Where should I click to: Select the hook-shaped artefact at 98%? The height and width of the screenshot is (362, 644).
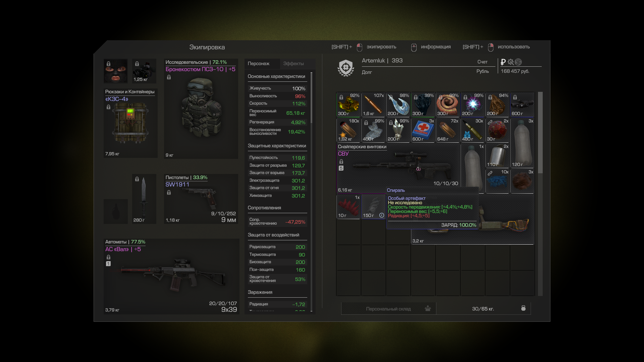tap(398, 105)
